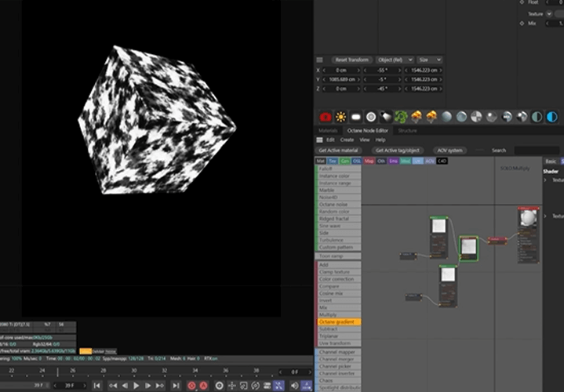
Task: Open the View menu in node editor
Action: (x=365, y=140)
